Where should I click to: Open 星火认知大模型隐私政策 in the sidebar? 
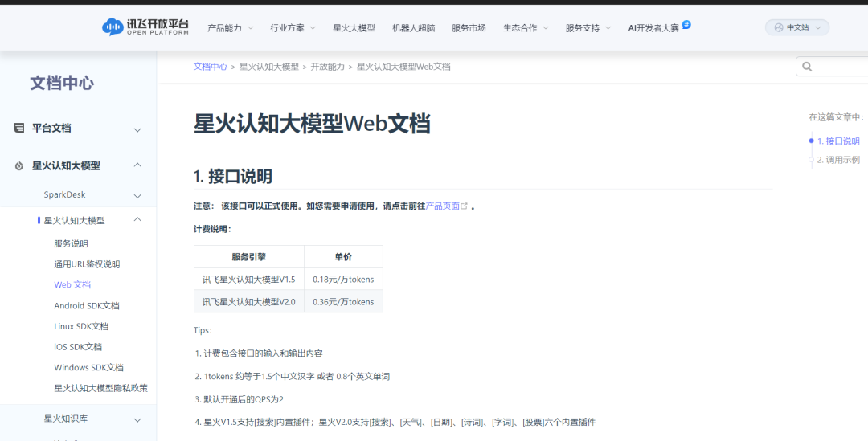[x=100, y=388]
